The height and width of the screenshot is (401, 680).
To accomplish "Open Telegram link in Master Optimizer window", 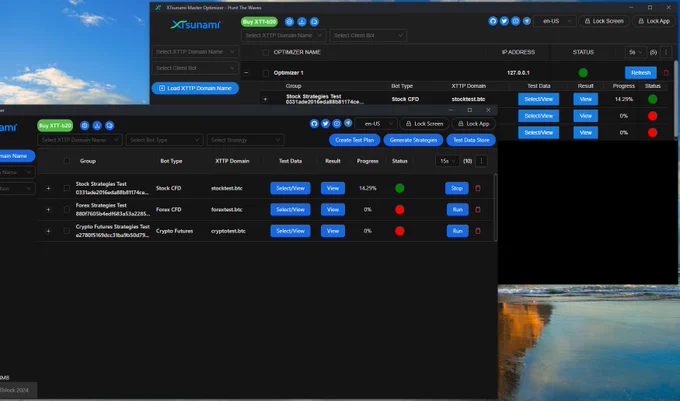I will (526, 21).
